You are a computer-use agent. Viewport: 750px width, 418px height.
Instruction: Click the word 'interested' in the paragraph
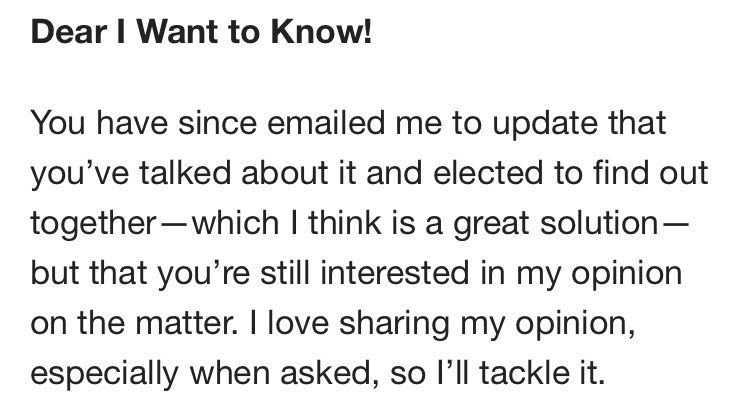(x=395, y=273)
